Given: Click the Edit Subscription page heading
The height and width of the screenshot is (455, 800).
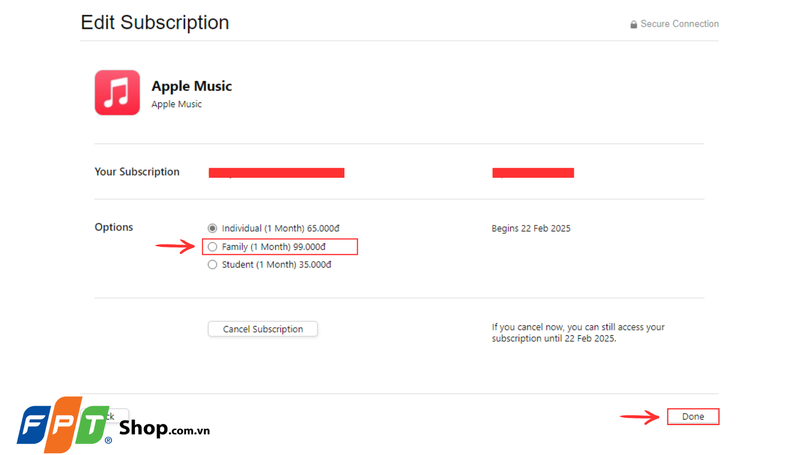Looking at the screenshot, I should point(155,22).
